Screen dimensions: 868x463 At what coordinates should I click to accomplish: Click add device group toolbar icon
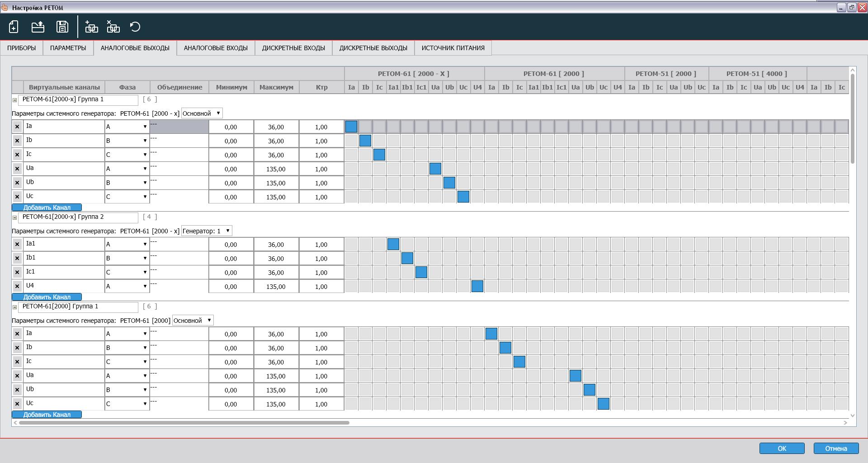click(91, 27)
